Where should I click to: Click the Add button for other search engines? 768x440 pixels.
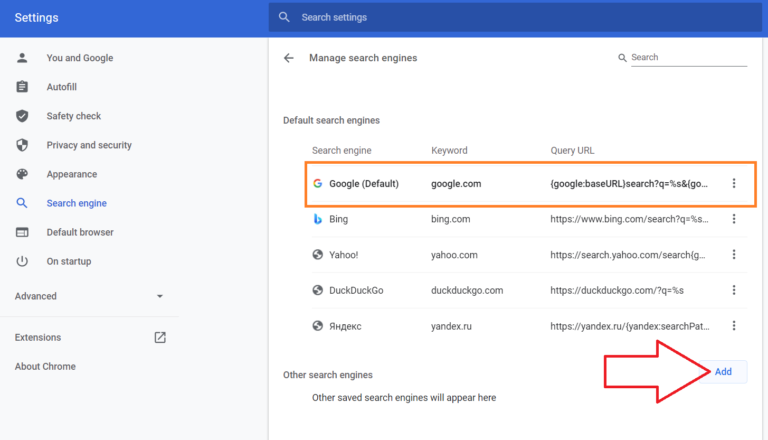(723, 372)
